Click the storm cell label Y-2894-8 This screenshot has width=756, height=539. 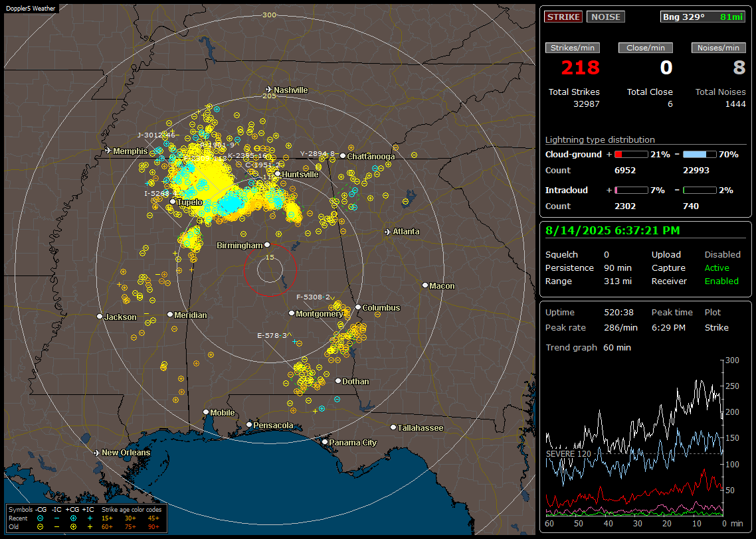coord(318,153)
